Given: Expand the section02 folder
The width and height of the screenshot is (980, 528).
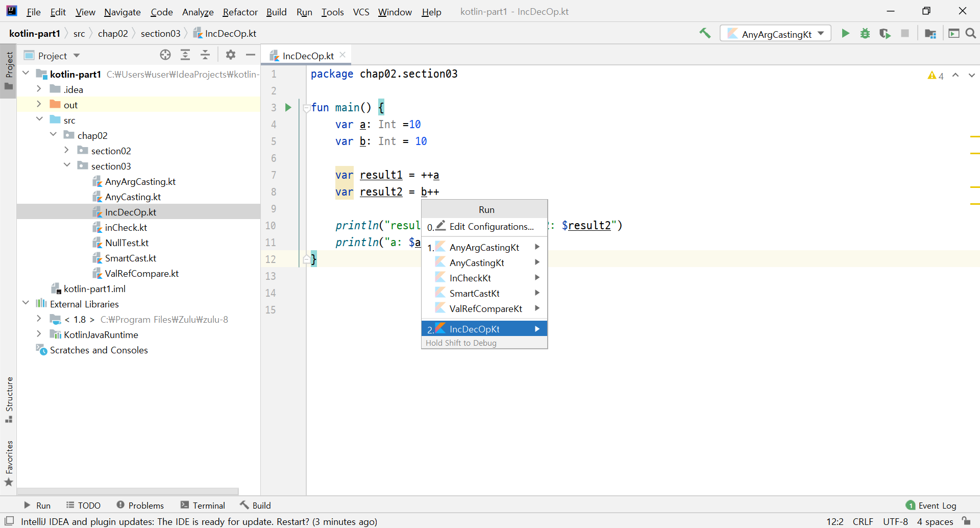Looking at the screenshot, I should click(x=67, y=150).
